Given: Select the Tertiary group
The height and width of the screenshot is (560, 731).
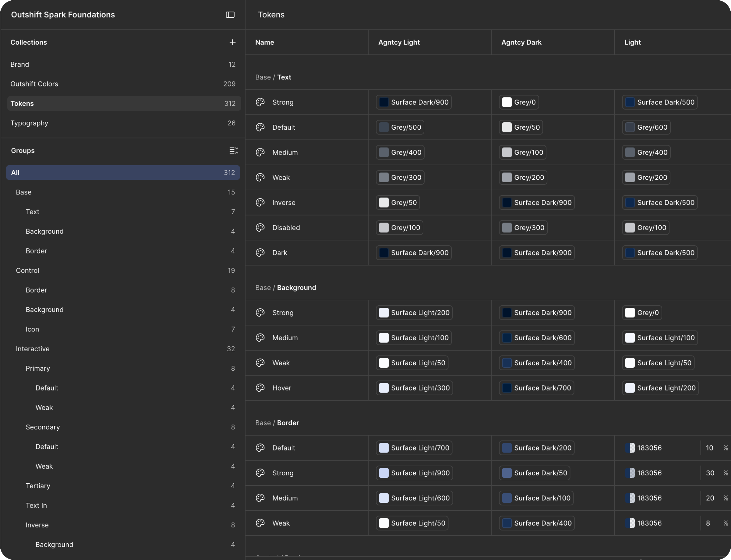Looking at the screenshot, I should pos(123,486).
